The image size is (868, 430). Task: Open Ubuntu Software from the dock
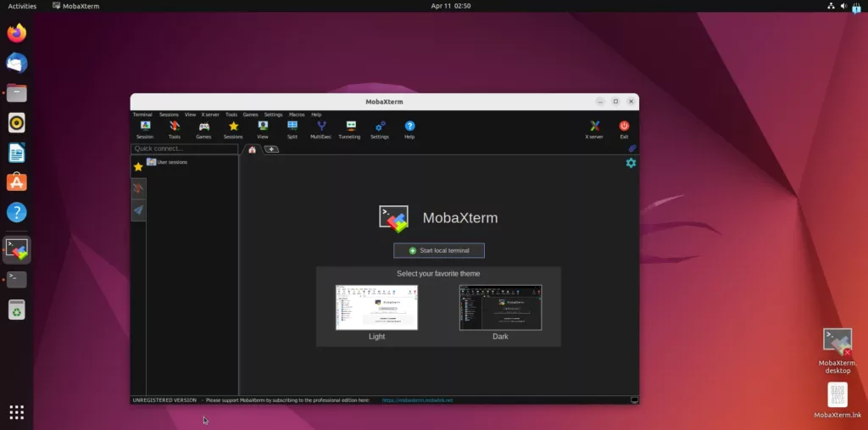(17, 182)
